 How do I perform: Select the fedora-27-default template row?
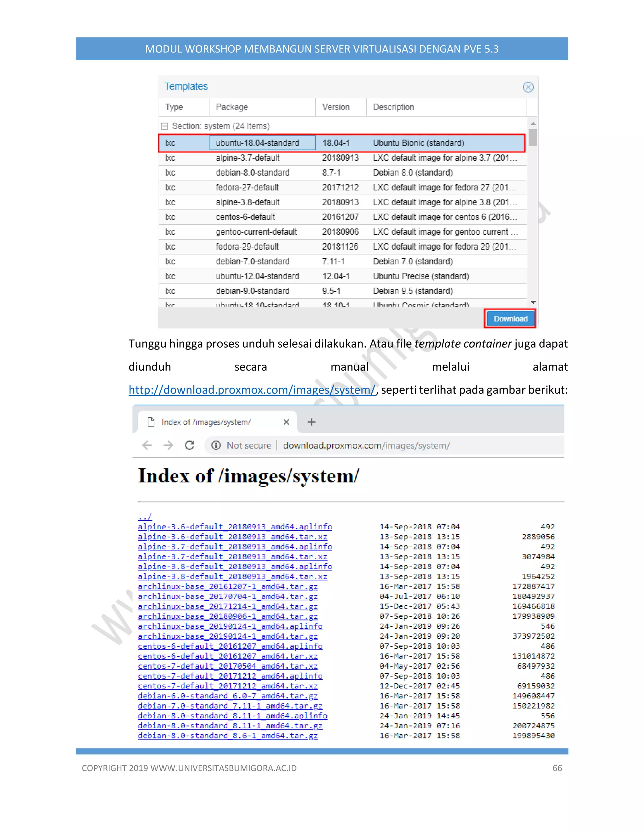343,188
